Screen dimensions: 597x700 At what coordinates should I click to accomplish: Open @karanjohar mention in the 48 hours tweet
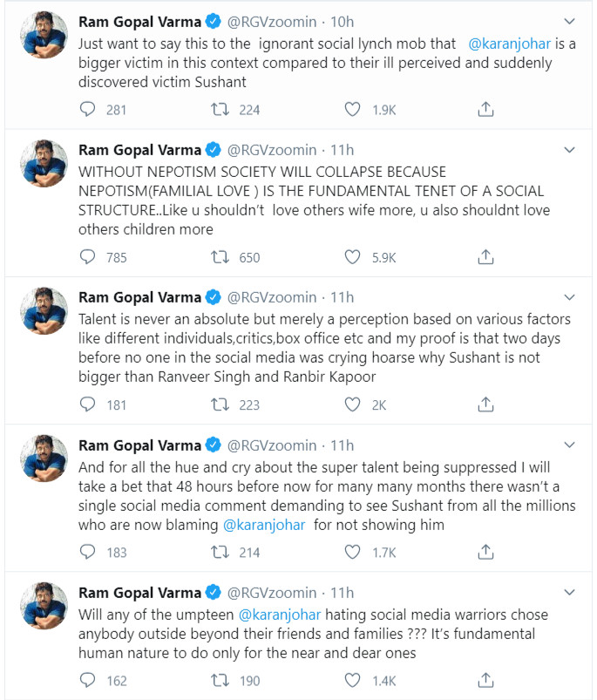pos(264,525)
